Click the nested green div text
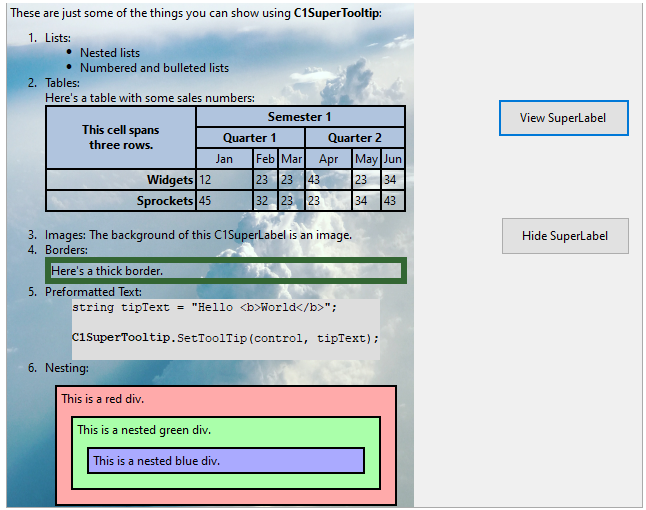The image size is (646, 510). click(x=144, y=430)
